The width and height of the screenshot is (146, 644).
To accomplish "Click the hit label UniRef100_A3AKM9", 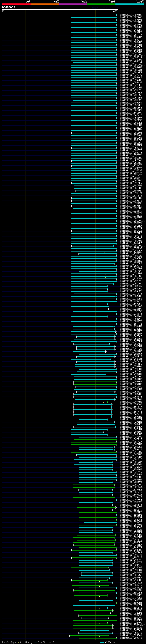I will coord(131,326).
